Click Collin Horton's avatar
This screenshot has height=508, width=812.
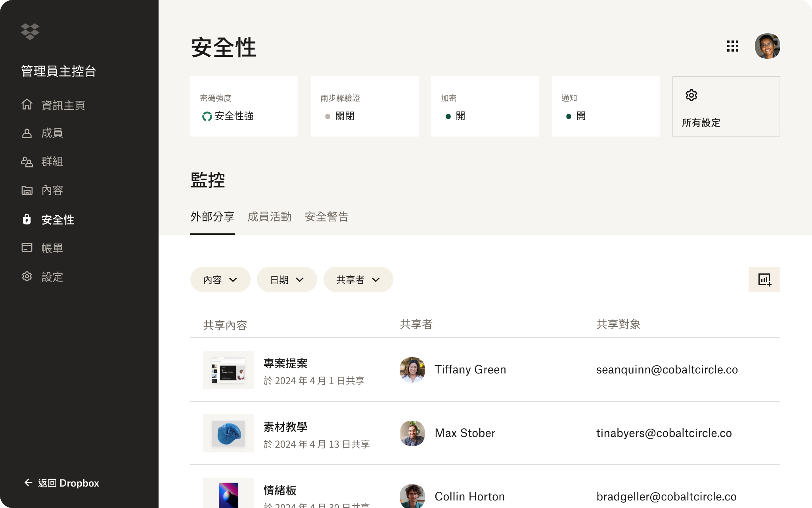pos(412,496)
